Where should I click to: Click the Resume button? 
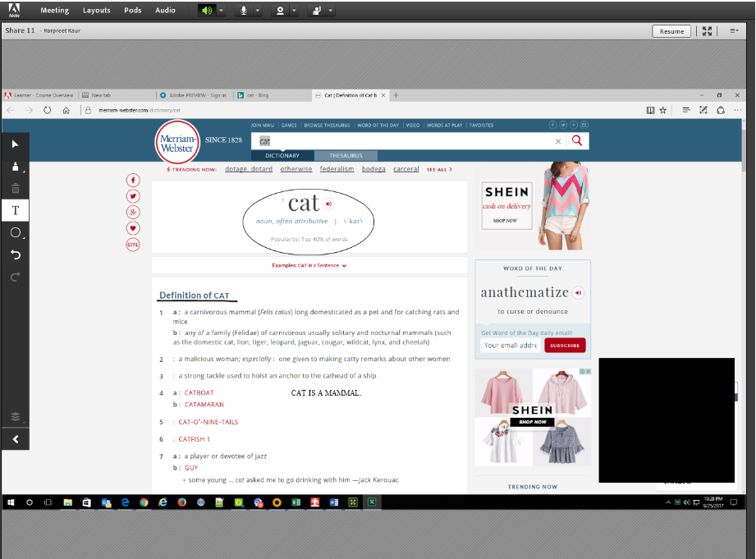pyautogui.click(x=671, y=31)
